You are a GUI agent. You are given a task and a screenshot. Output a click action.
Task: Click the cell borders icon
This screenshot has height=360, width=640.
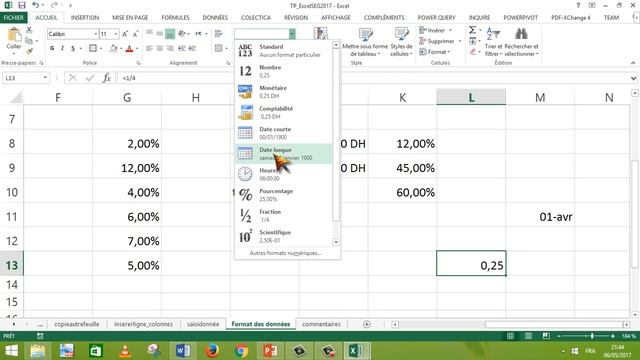[x=93, y=48]
